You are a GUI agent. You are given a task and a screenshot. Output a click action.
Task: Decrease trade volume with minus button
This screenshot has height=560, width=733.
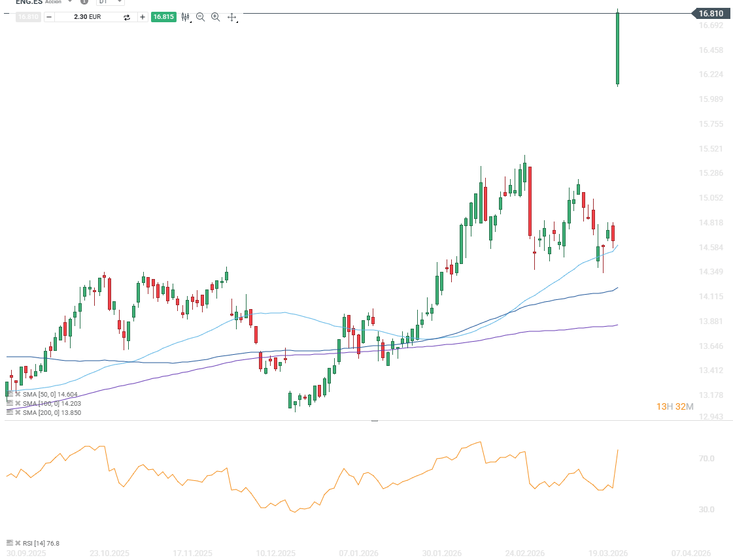click(49, 17)
